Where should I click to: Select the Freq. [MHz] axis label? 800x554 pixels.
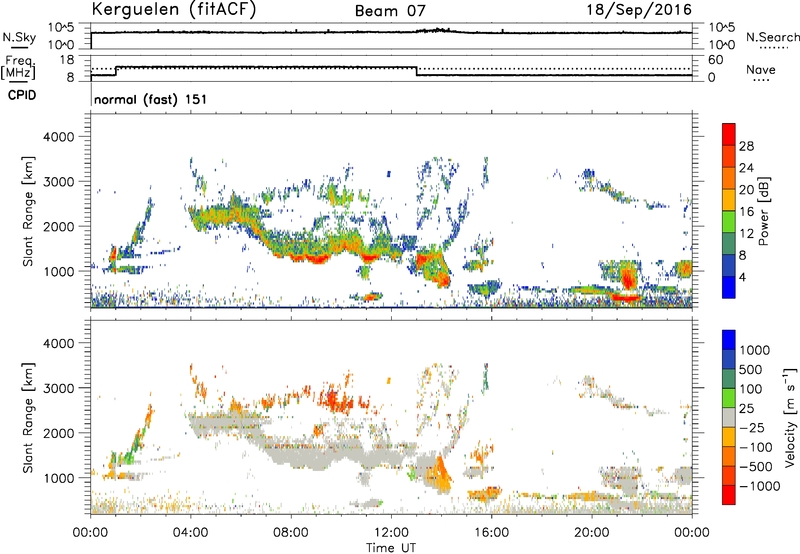18,68
